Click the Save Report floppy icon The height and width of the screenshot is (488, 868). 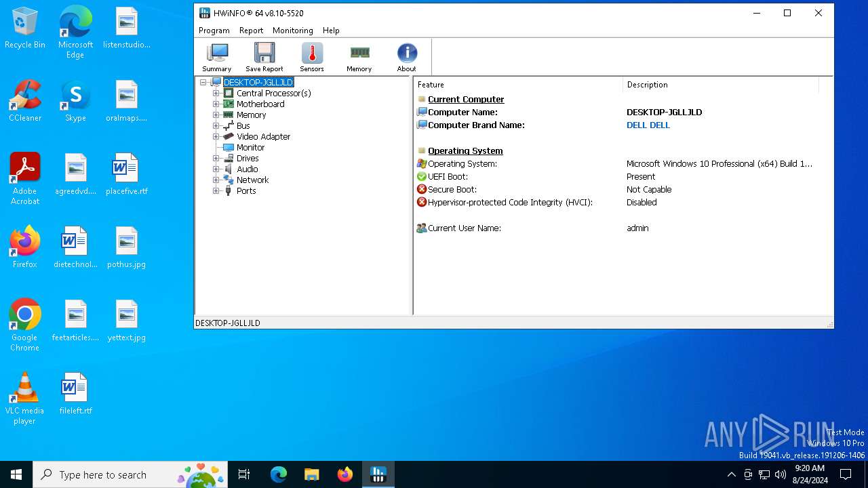coord(264,57)
